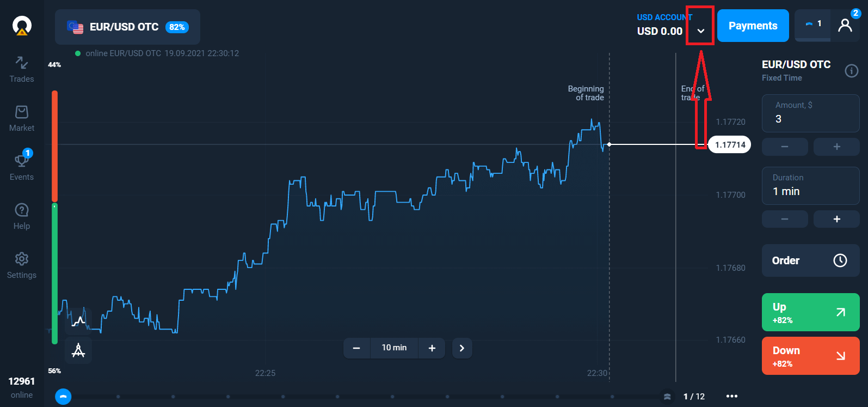Click the red Down +82% button

(810, 355)
